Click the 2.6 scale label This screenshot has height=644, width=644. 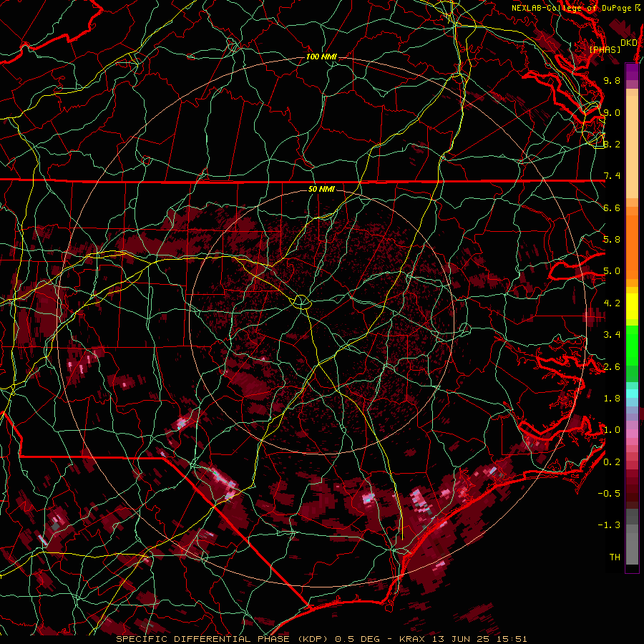coord(612,367)
